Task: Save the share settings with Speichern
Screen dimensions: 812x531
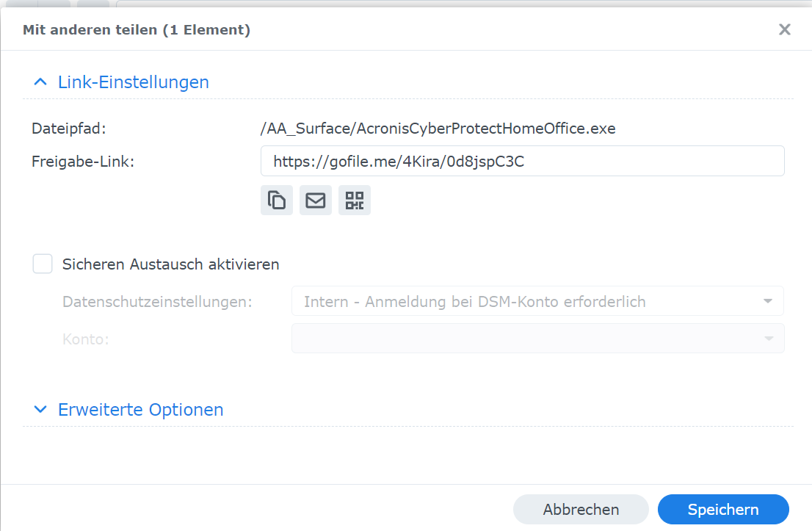Action: (722, 509)
